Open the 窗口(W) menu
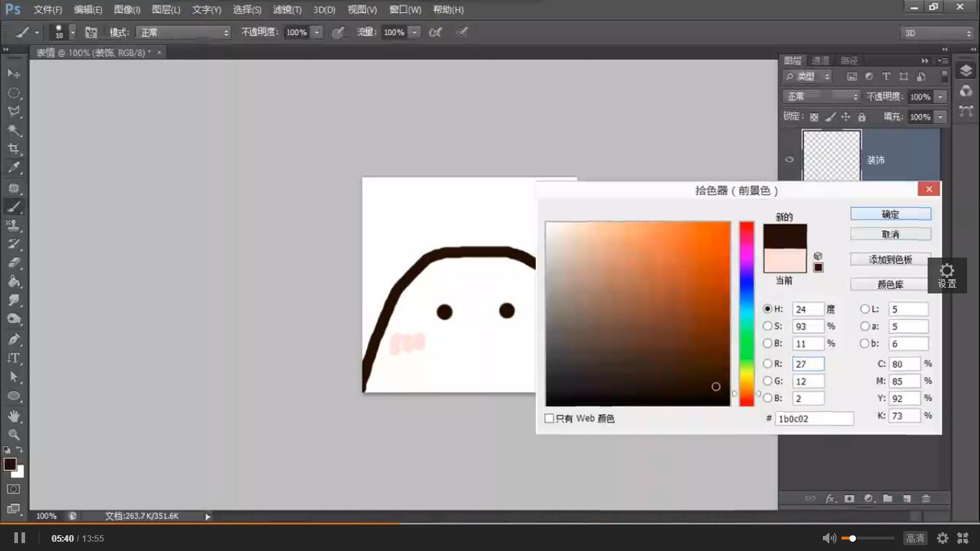 pos(405,10)
